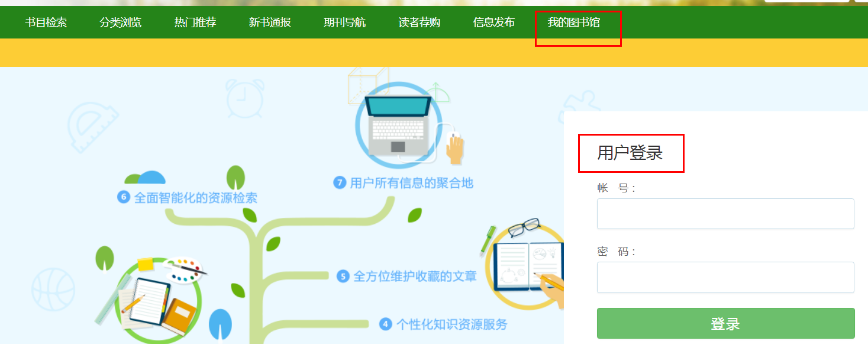Open 新书通报 in navigation bar
868x344 pixels.
tap(270, 22)
